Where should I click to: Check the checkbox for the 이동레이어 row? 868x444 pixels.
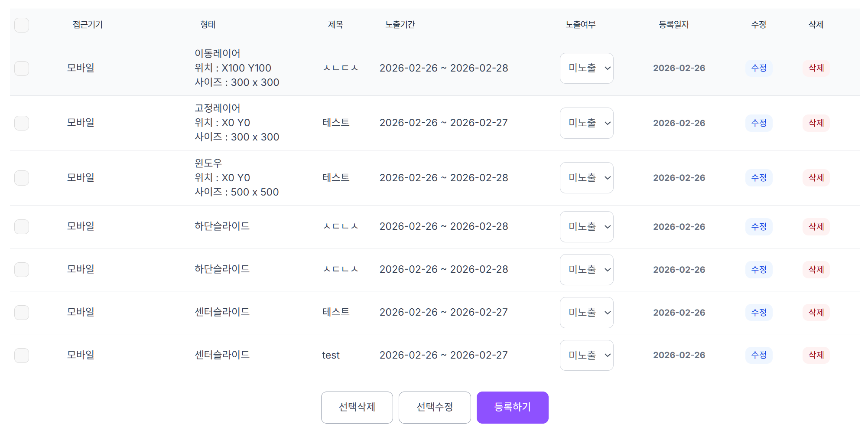[21, 68]
